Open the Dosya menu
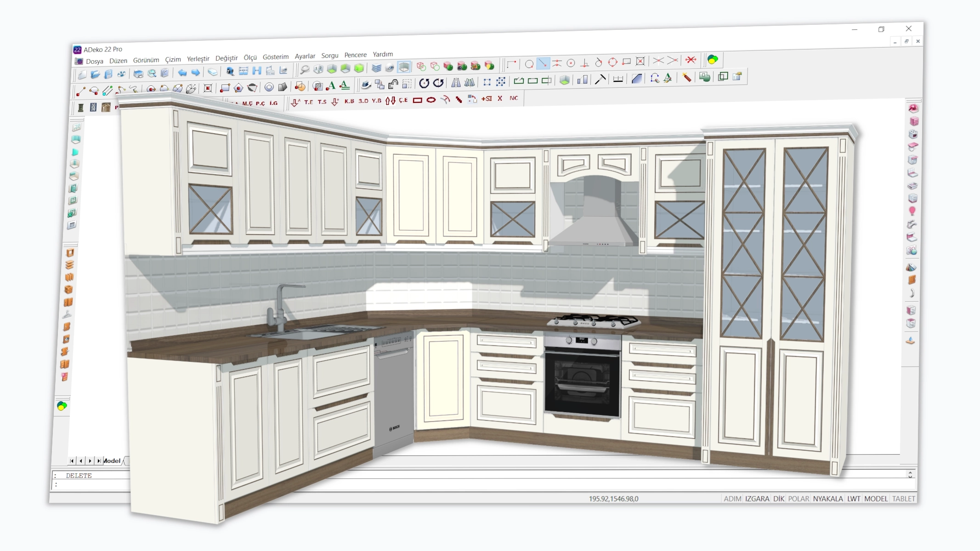The image size is (980, 551). (94, 61)
